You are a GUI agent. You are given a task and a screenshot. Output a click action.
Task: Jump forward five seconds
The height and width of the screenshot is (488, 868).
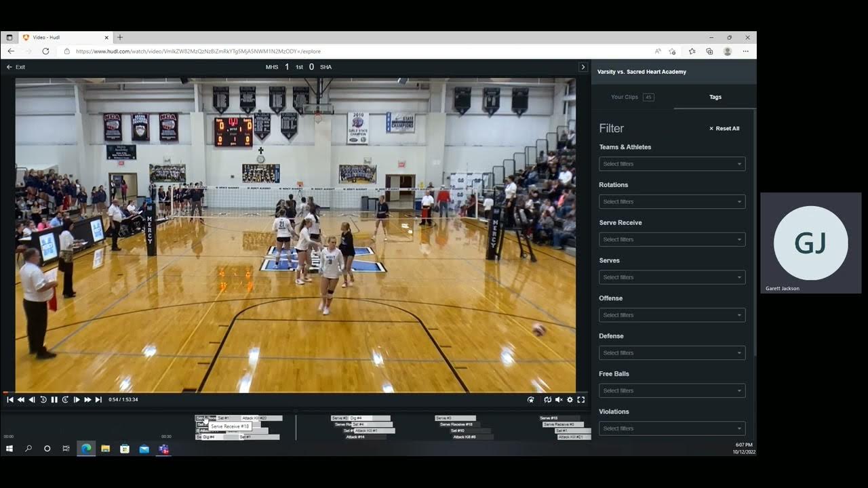[x=65, y=400]
